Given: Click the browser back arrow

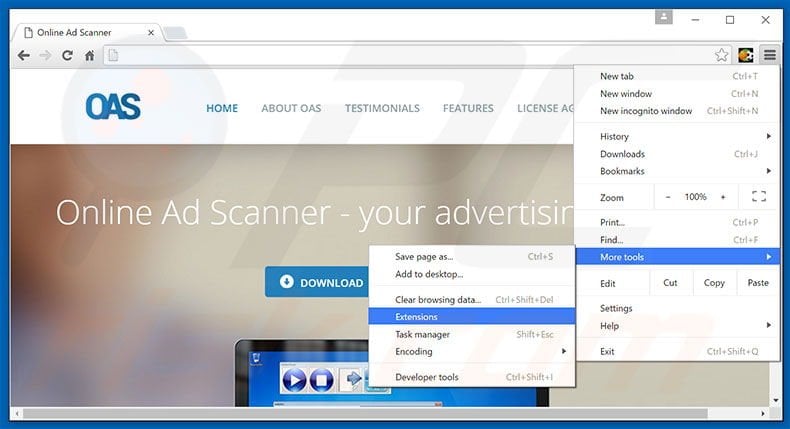Looking at the screenshot, I should coord(24,55).
